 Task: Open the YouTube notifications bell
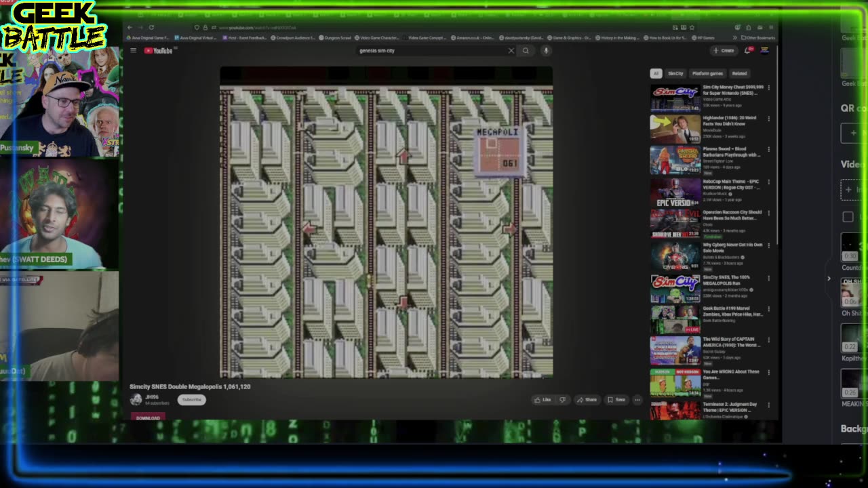point(748,51)
